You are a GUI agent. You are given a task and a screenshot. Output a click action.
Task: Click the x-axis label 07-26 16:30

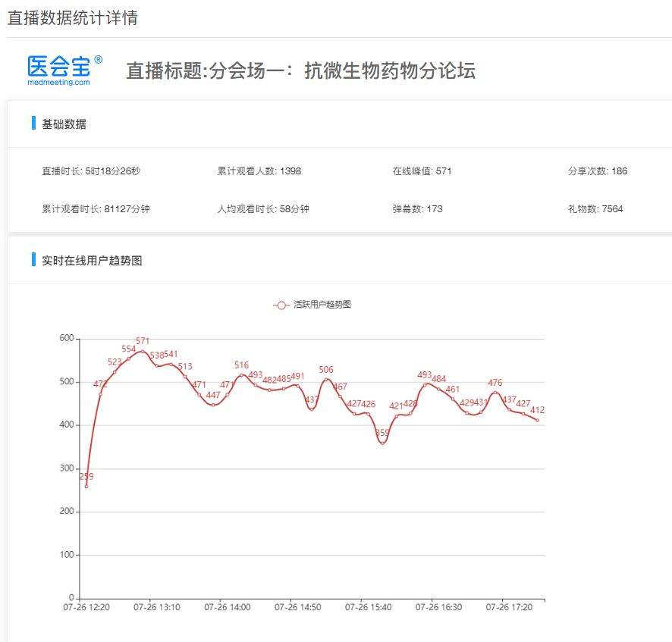click(x=439, y=607)
